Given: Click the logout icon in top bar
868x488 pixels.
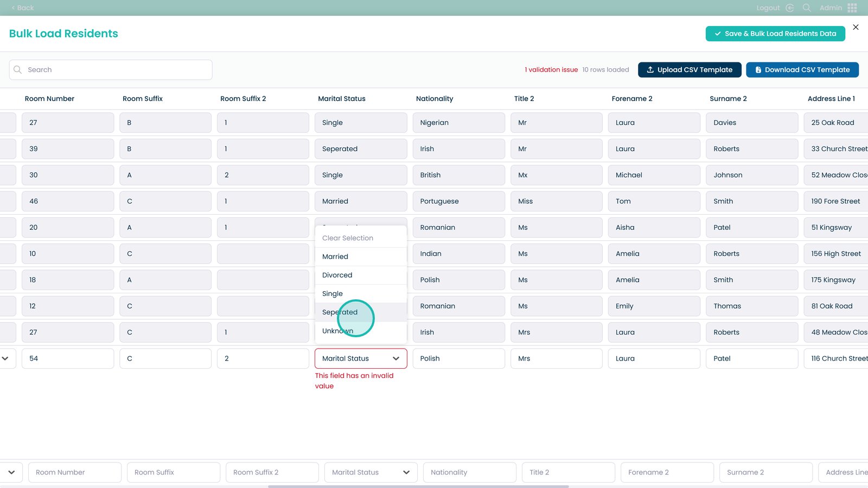Looking at the screenshot, I should [790, 8].
